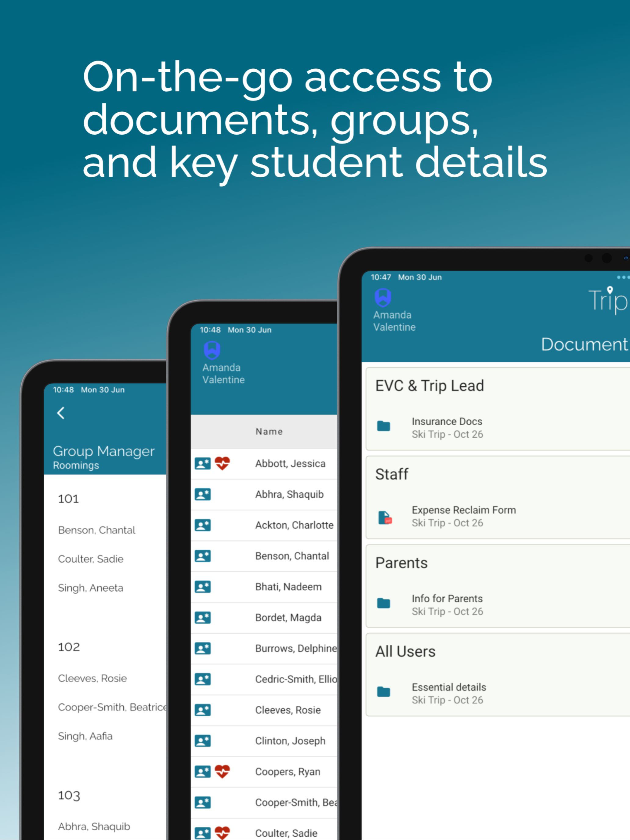Select Benson, Chantal in room 101
Image resolution: width=630 pixels, height=840 pixels.
click(96, 530)
